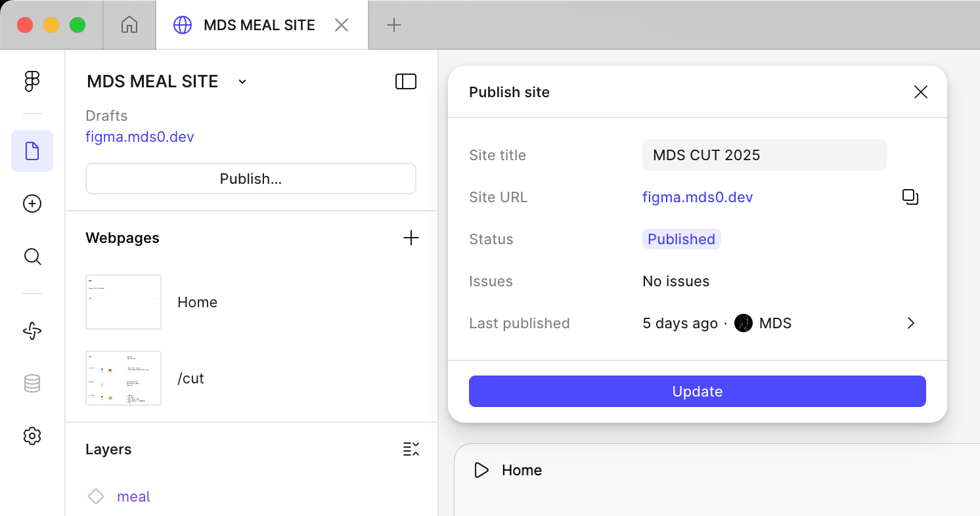Add a new webpage with plus

coord(411,238)
